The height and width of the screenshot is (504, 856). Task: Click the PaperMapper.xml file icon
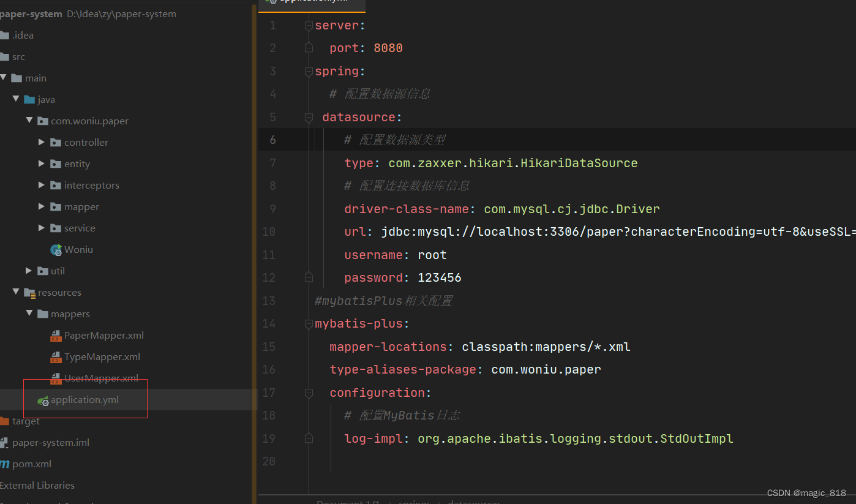[56, 336]
